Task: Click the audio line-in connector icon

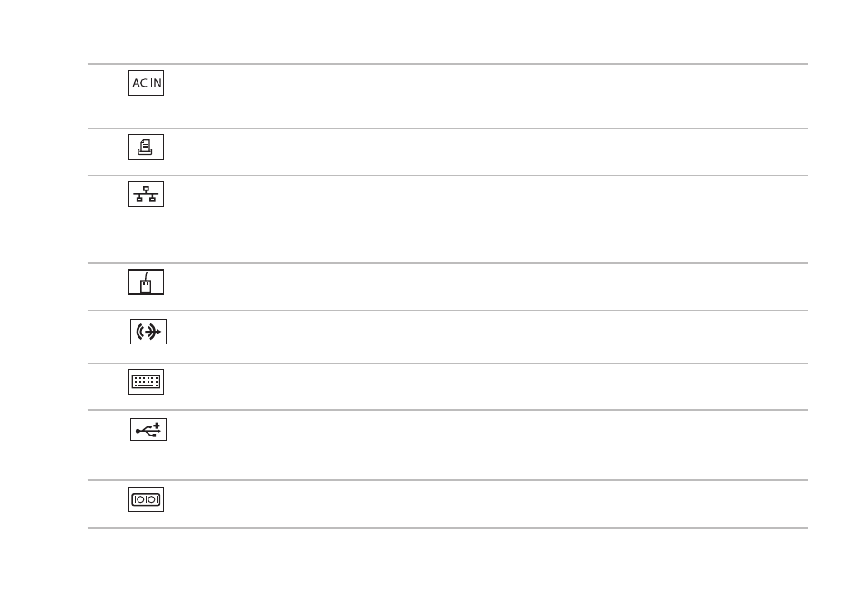Action: point(148,332)
